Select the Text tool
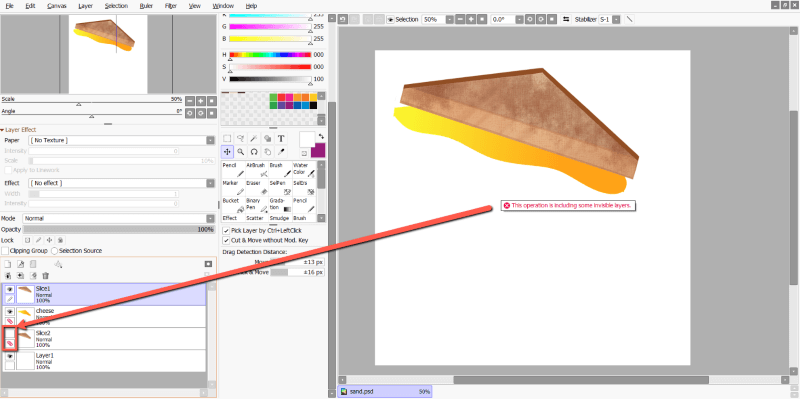The height and width of the screenshot is (399, 800). click(281, 138)
